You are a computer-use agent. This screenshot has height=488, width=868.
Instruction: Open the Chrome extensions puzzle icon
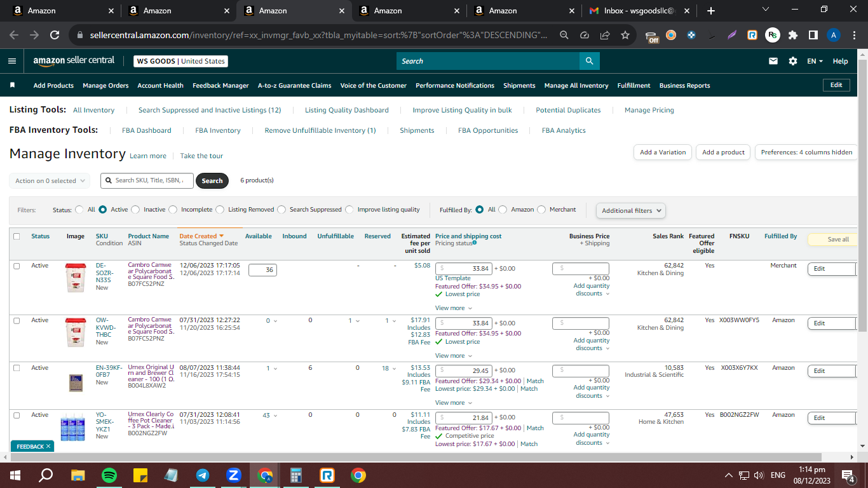point(792,36)
